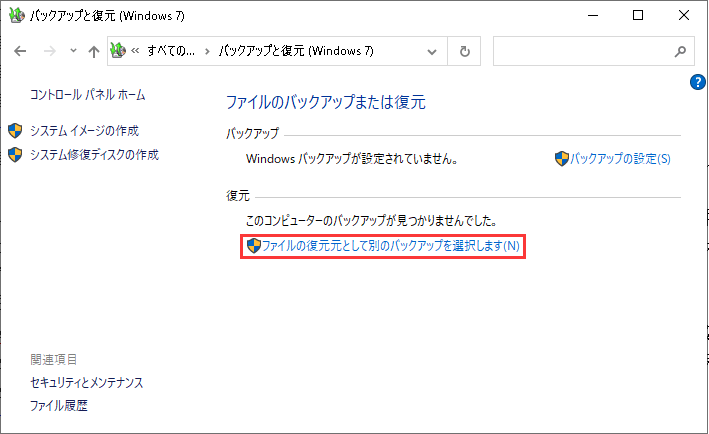709x434 pixels.
Task: Maximize the backup and restore window
Action: [x=638, y=15]
